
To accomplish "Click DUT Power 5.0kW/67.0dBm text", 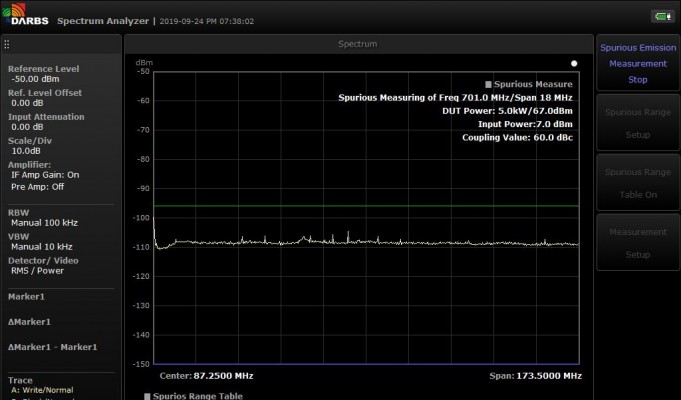I will (x=507, y=111).
